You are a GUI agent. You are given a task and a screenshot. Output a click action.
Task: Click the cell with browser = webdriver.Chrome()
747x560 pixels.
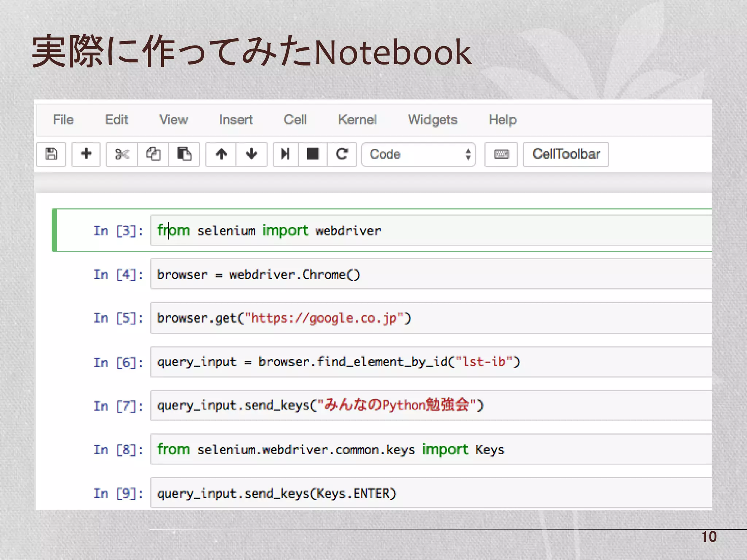coord(431,274)
